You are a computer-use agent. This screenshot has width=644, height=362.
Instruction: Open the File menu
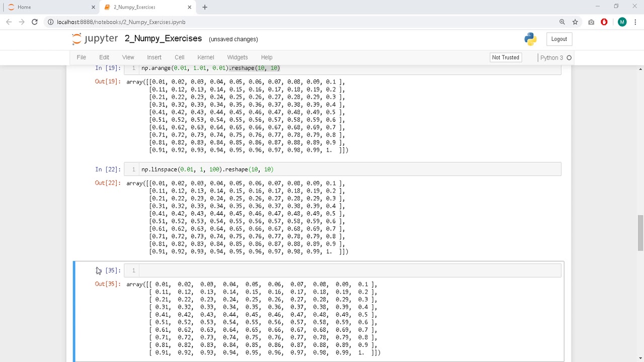(81, 57)
